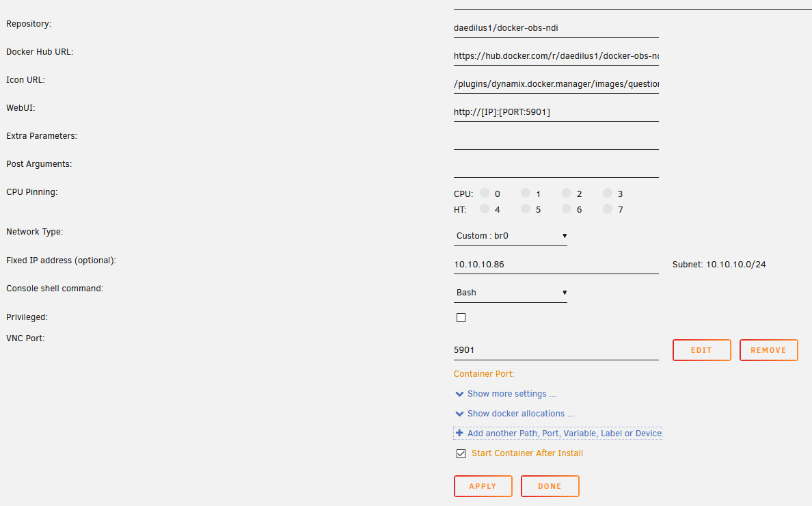Toggle CPU core 3 pinning
The width and height of the screenshot is (812, 506).
point(608,194)
